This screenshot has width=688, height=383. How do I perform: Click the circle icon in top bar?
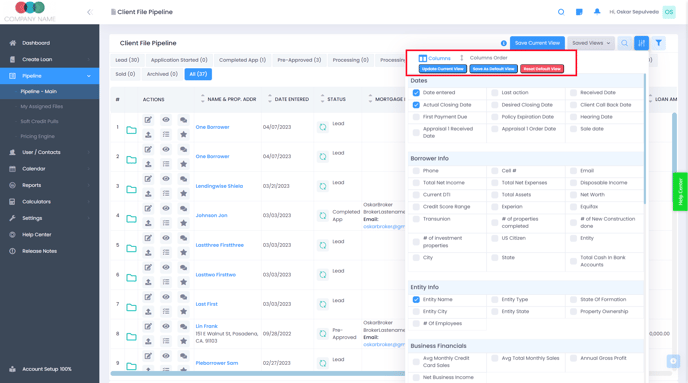coord(561,12)
